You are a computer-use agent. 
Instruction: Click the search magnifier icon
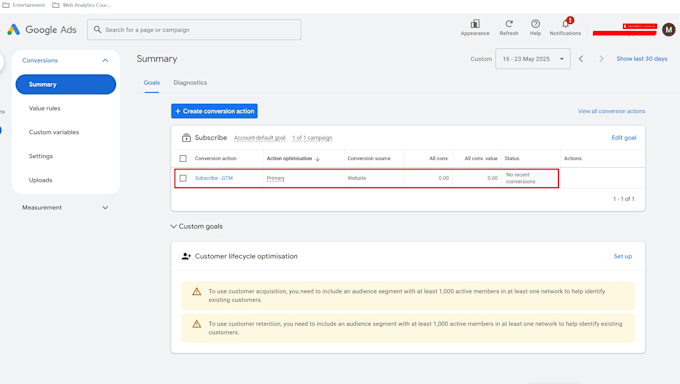pyautogui.click(x=98, y=30)
